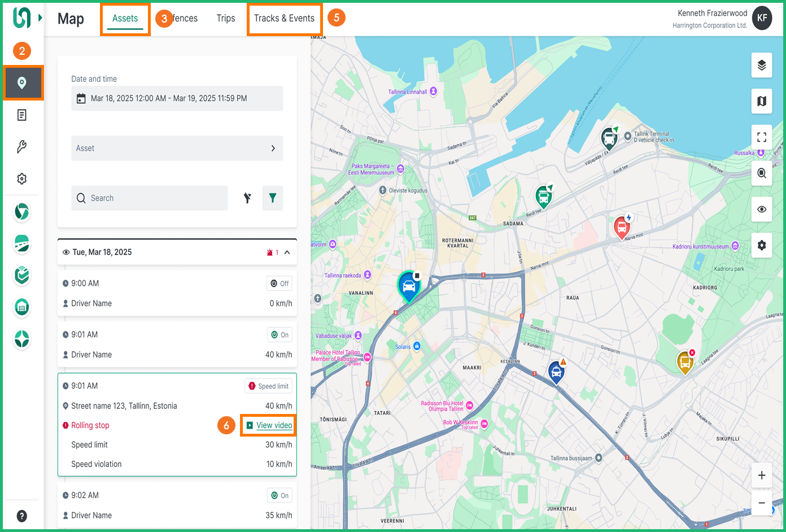Click the Search input field

tap(150, 198)
